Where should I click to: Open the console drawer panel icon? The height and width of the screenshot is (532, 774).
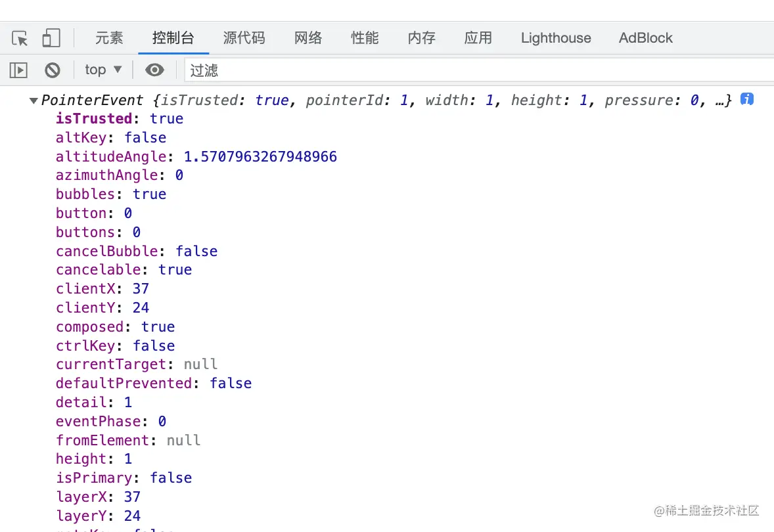coord(18,70)
